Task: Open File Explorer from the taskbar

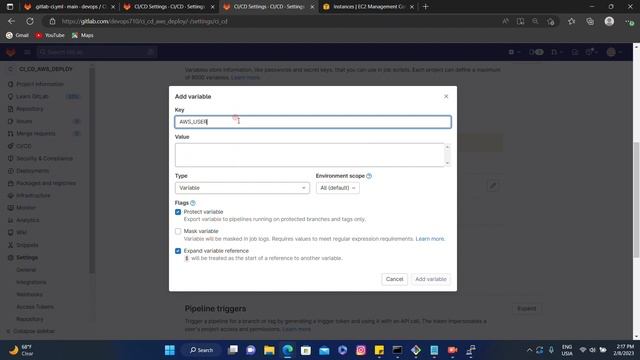Action: [269, 350]
